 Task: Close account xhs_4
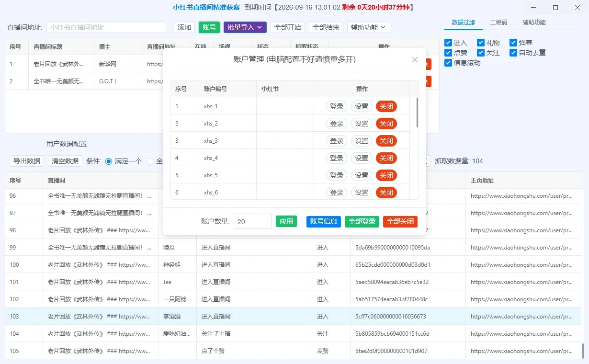pos(386,158)
